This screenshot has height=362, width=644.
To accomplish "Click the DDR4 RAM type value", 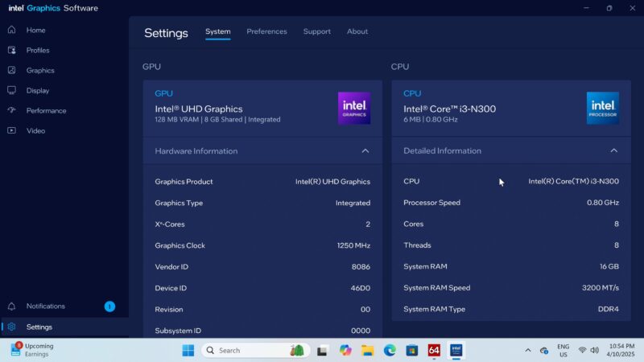I will [x=609, y=309].
